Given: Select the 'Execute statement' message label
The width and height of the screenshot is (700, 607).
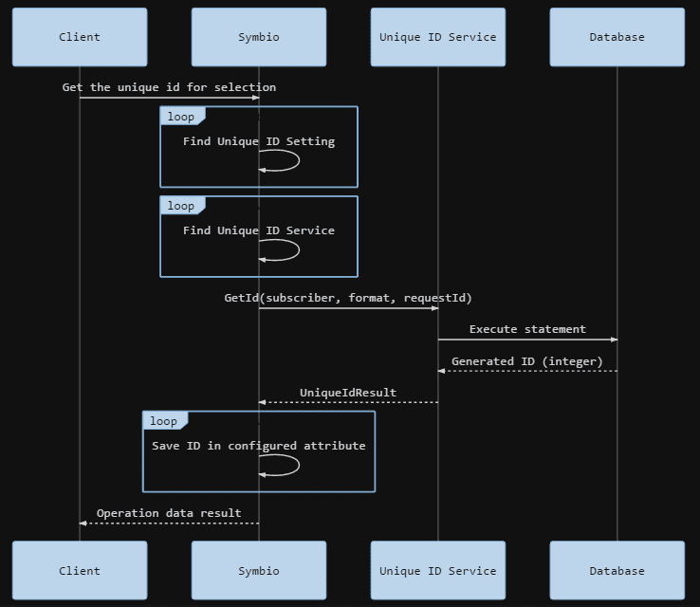Looking at the screenshot, I should point(527,329).
